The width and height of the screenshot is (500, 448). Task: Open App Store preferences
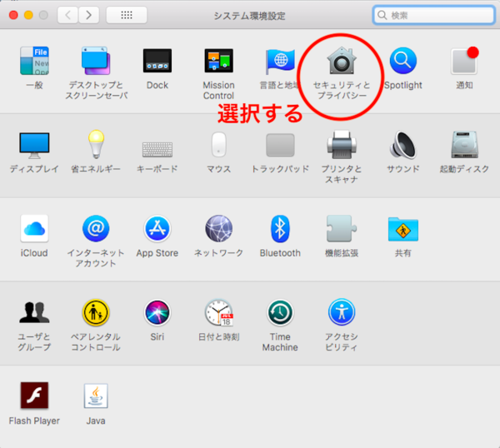point(157,228)
